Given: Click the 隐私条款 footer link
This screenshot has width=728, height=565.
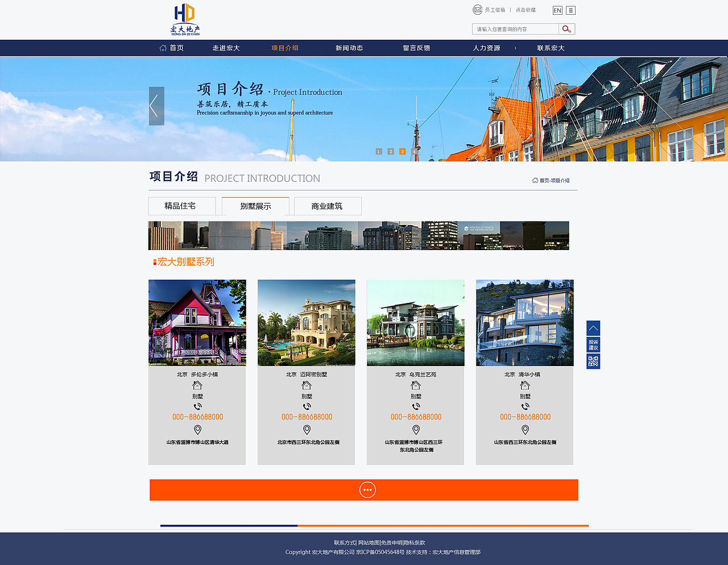Looking at the screenshot, I should tap(415, 543).
